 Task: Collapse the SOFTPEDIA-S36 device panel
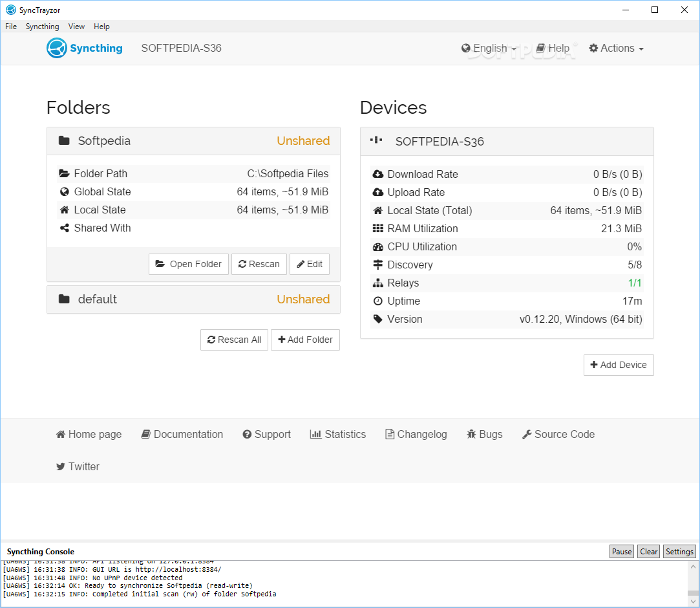[507, 142]
